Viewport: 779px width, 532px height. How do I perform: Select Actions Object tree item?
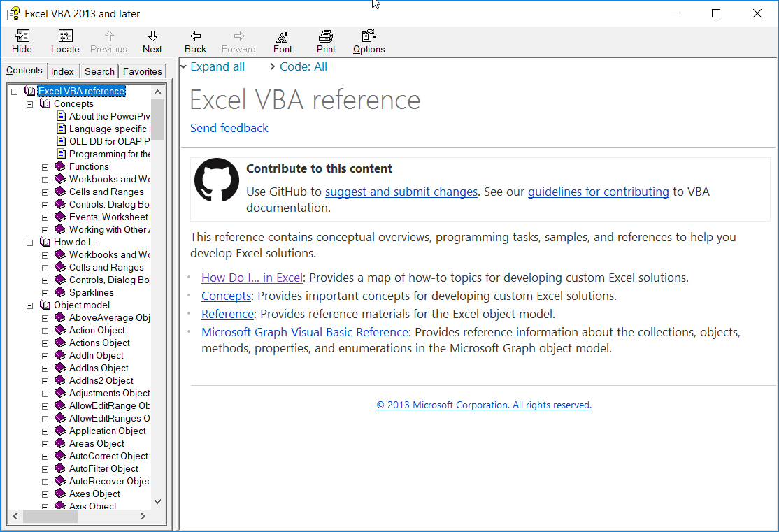[x=99, y=343]
